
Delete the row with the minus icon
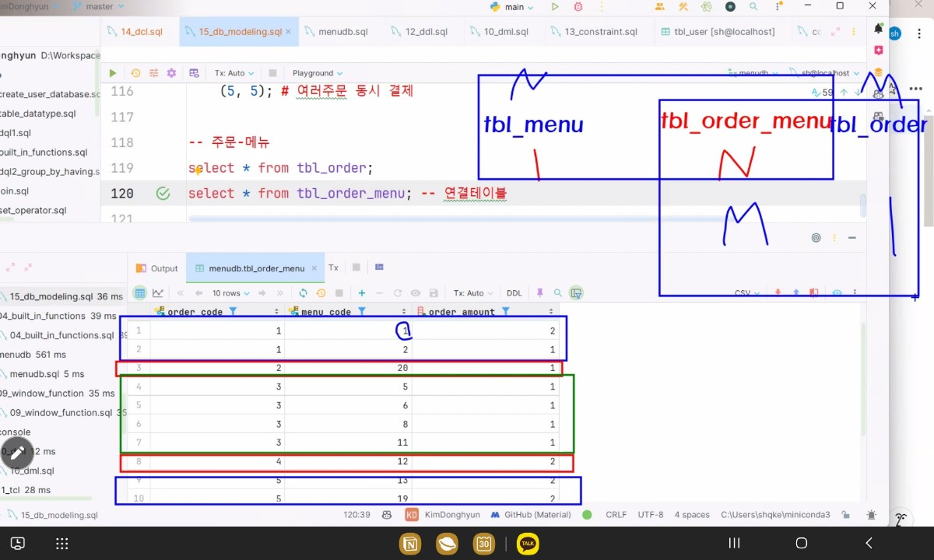click(x=380, y=293)
